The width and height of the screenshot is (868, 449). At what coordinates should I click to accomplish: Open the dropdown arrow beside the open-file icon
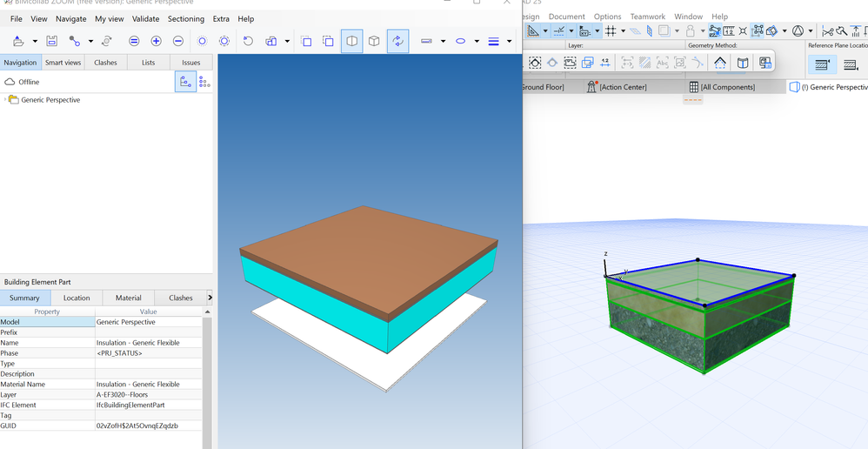(x=35, y=42)
